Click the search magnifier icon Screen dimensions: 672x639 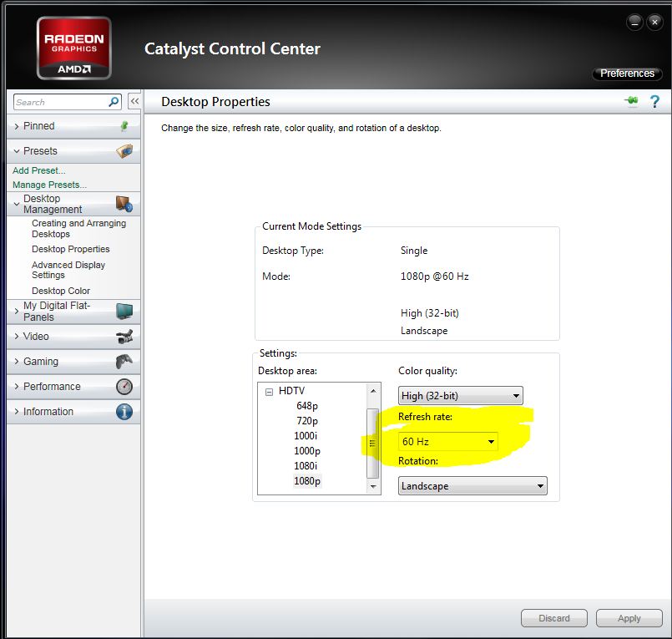[x=114, y=102]
